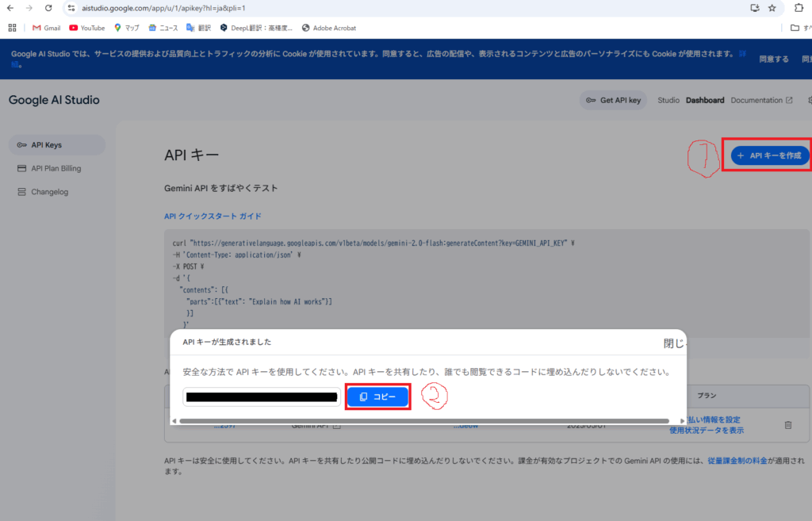Click the API キーが生成されました dialog title
The height and width of the screenshot is (521, 812).
pos(227,342)
